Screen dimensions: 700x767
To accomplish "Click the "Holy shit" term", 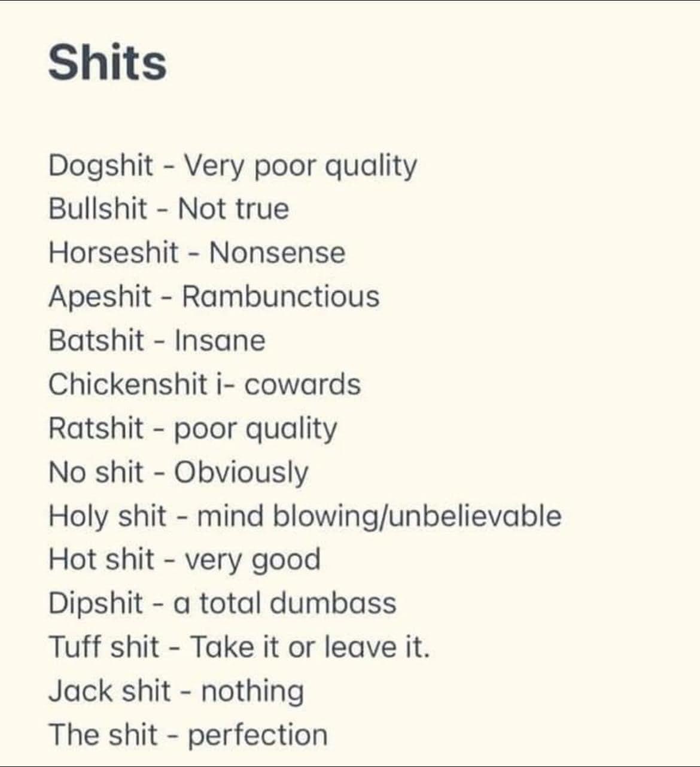I will [107, 516].
